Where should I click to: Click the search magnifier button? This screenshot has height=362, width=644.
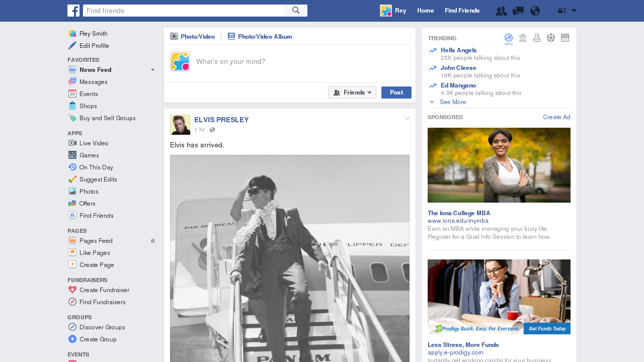(296, 11)
